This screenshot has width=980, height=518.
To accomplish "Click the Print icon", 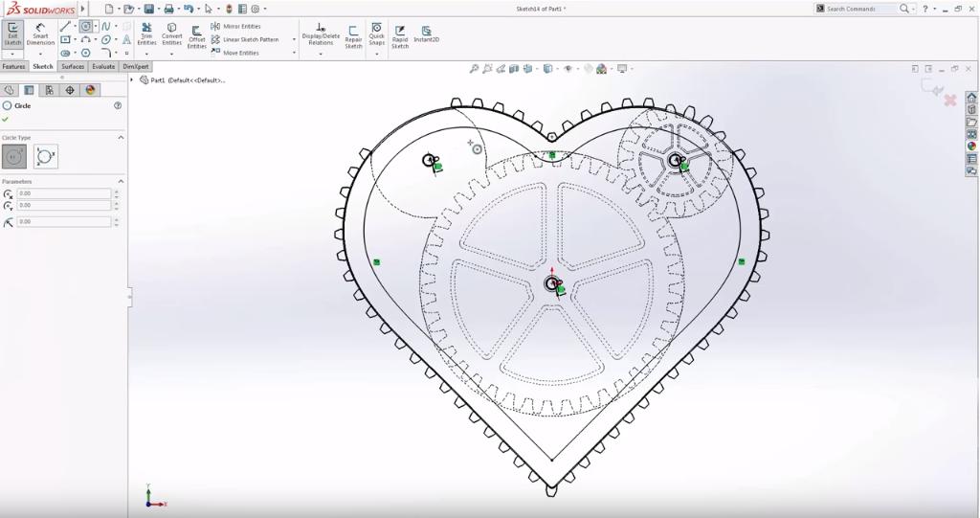I will 168,9.
